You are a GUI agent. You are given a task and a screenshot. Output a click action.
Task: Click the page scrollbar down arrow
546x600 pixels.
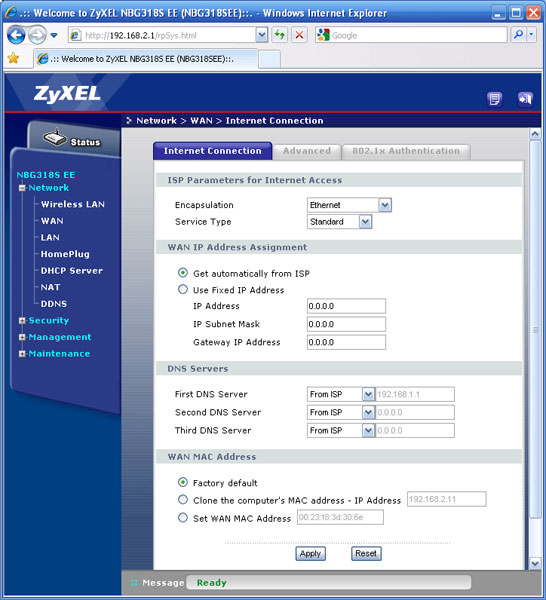(x=535, y=563)
